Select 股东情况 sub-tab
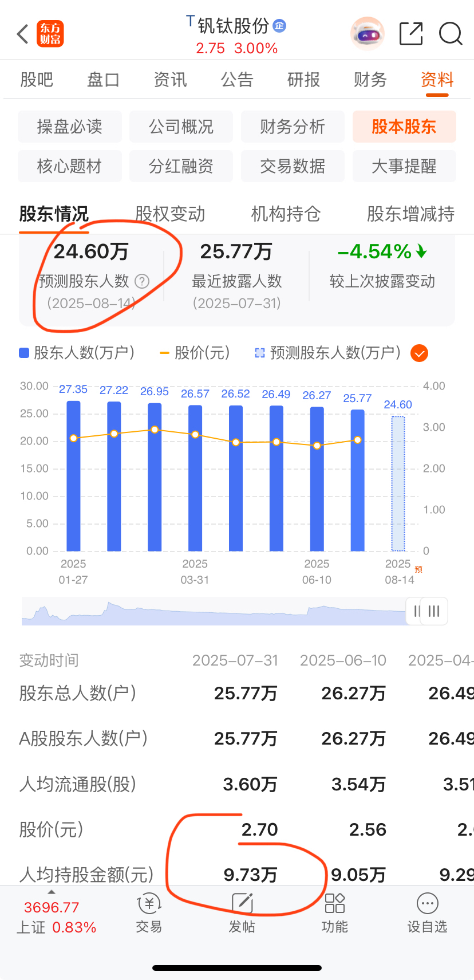This screenshot has height=980, width=474. point(54,214)
